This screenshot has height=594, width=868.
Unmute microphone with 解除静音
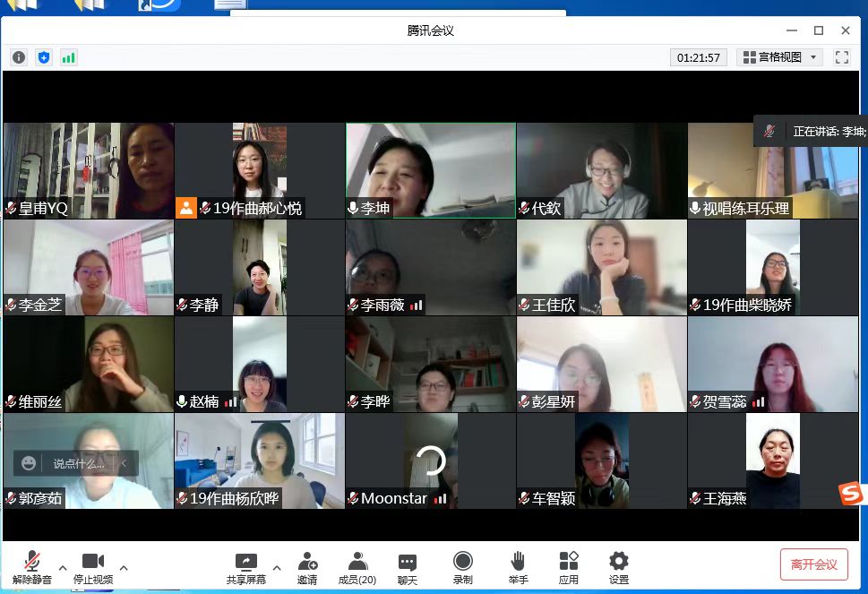click(x=32, y=567)
